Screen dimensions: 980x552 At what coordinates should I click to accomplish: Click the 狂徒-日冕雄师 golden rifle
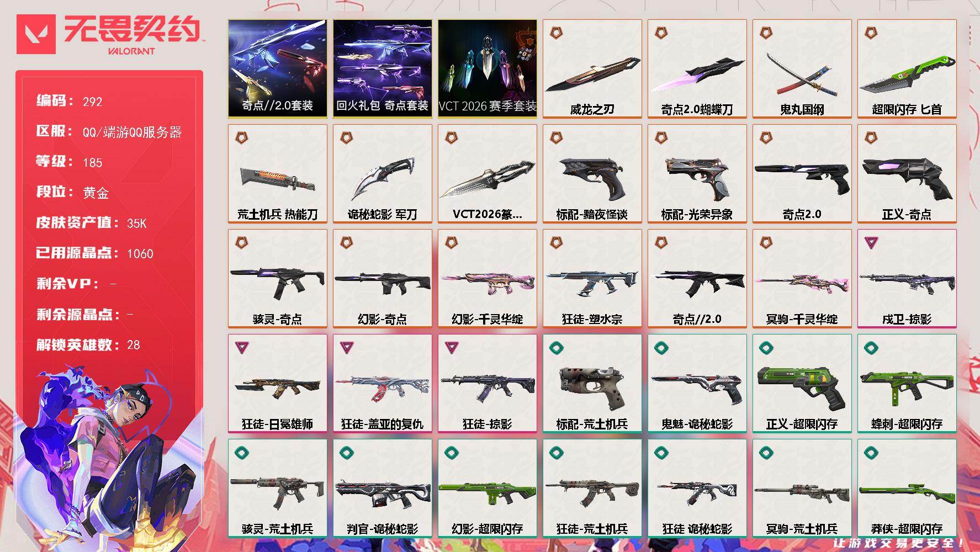[x=278, y=384]
